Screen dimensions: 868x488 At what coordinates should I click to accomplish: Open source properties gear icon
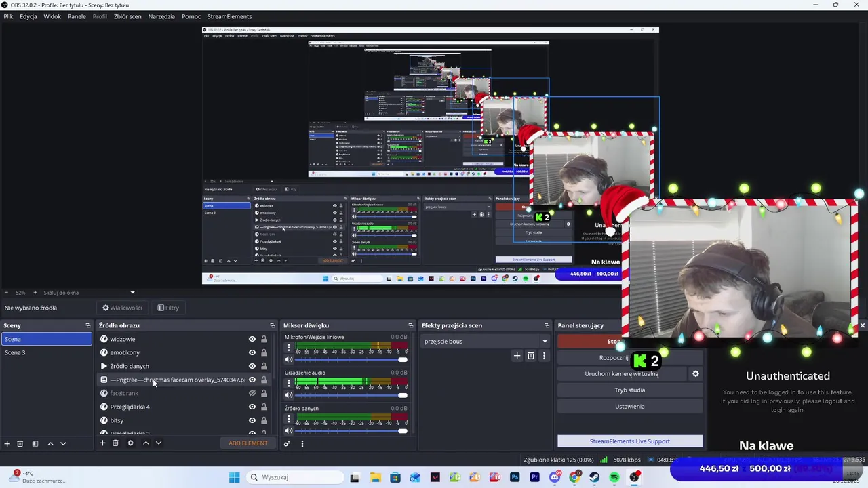pos(130,443)
